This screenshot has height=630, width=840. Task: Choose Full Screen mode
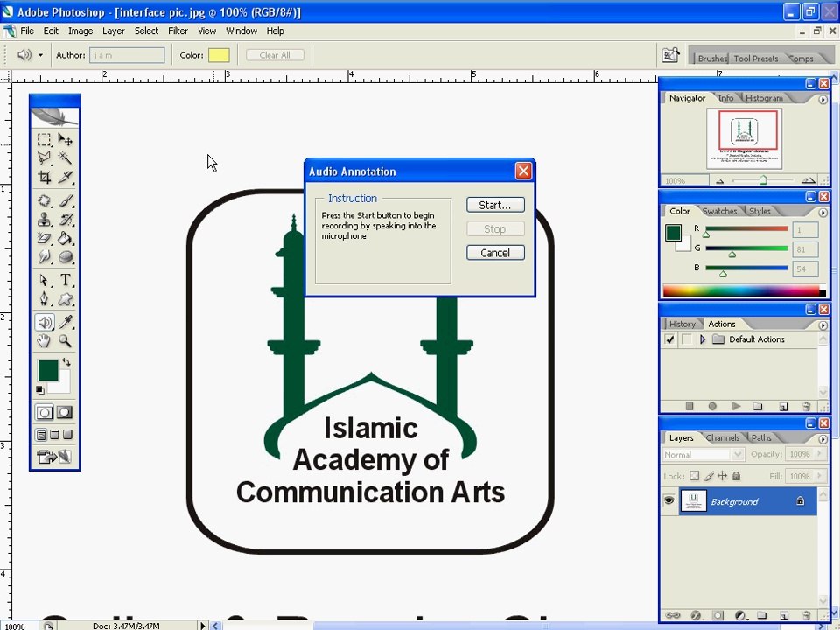(67, 435)
